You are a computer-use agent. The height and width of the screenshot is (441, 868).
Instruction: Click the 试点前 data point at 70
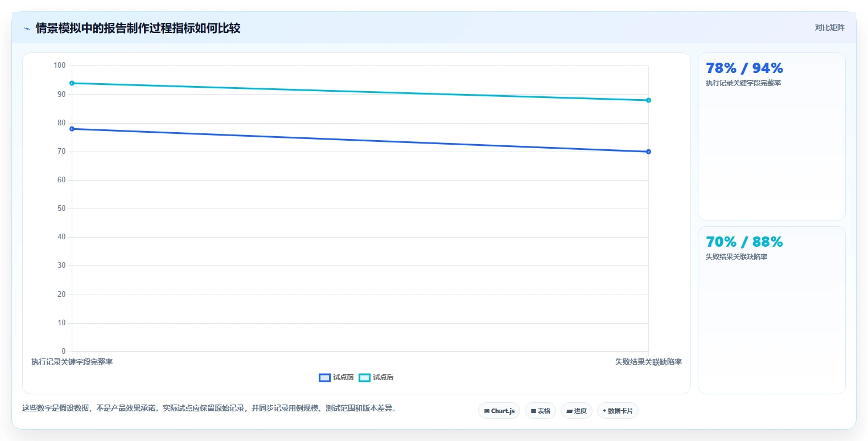click(648, 152)
